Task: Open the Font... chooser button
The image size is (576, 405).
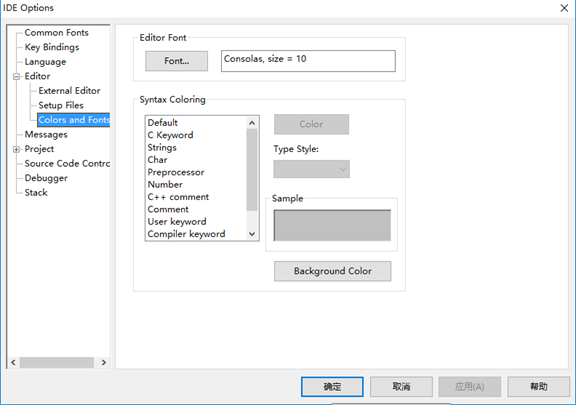Action: (177, 61)
